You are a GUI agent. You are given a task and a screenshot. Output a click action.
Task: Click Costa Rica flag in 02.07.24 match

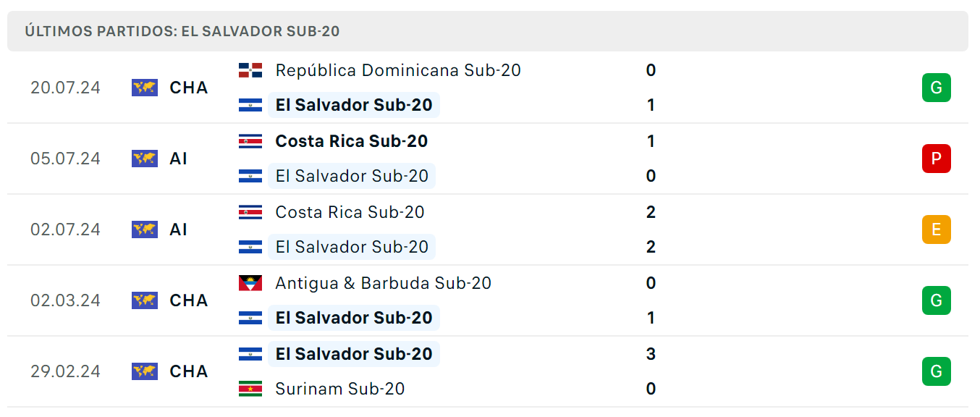[x=250, y=212]
